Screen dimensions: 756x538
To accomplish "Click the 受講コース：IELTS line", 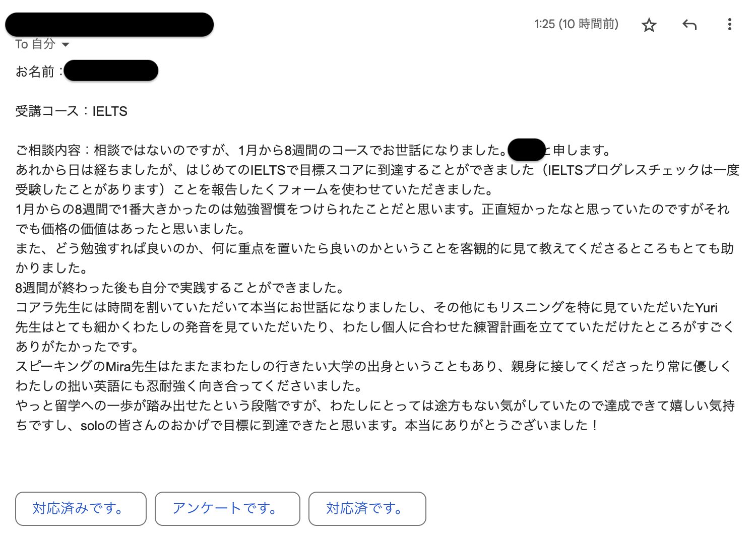I will pyautogui.click(x=71, y=111).
